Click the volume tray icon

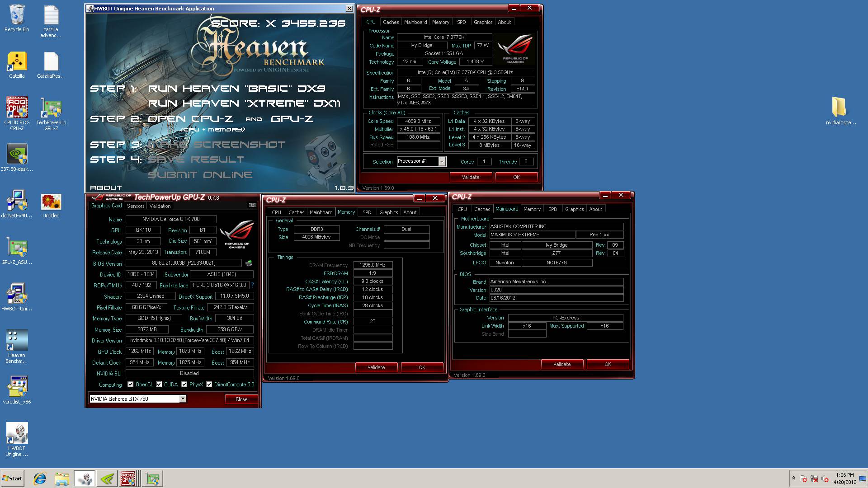[x=825, y=479]
